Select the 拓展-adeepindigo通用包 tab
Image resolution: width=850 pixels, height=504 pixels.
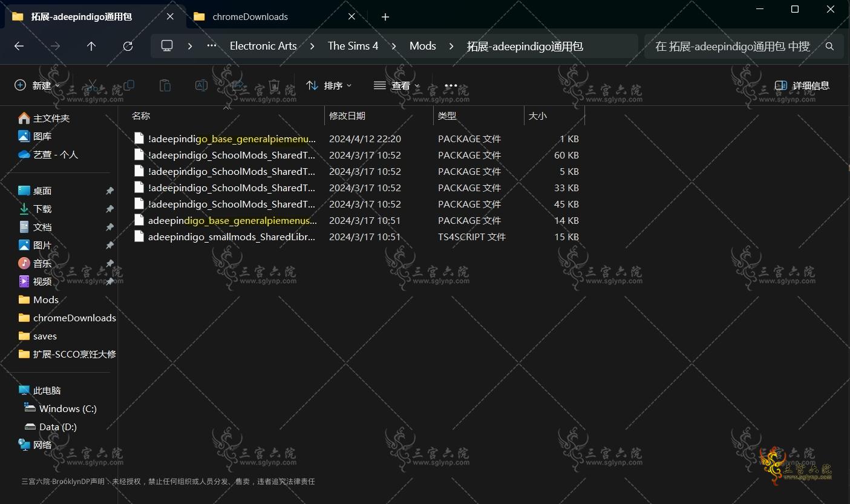(x=94, y=17)
